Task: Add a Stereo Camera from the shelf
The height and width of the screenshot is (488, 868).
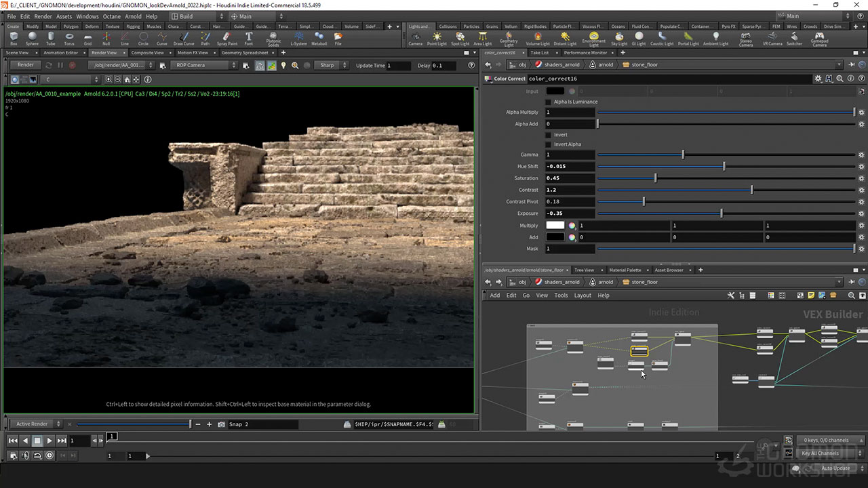Action: tap(746, 39)
